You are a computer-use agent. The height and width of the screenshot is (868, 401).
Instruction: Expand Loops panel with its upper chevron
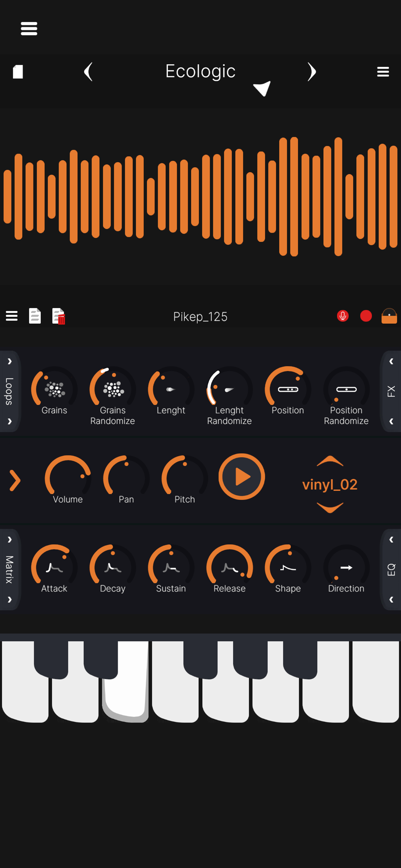coord(10,362)
